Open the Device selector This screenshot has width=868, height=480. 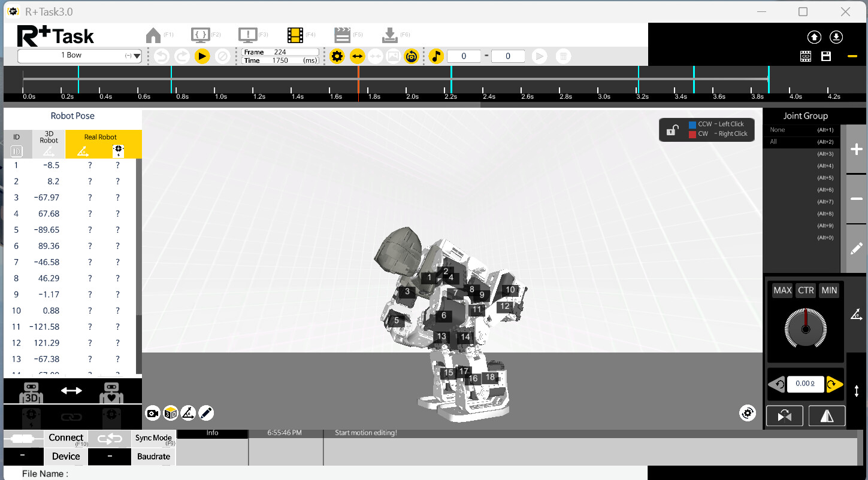(x=66, y=456)
